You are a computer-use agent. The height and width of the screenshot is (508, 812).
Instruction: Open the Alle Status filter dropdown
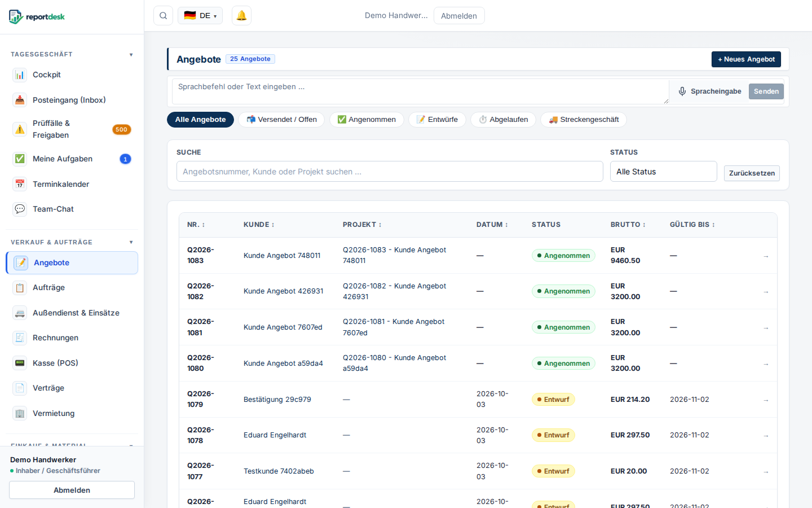click(663, 172)
